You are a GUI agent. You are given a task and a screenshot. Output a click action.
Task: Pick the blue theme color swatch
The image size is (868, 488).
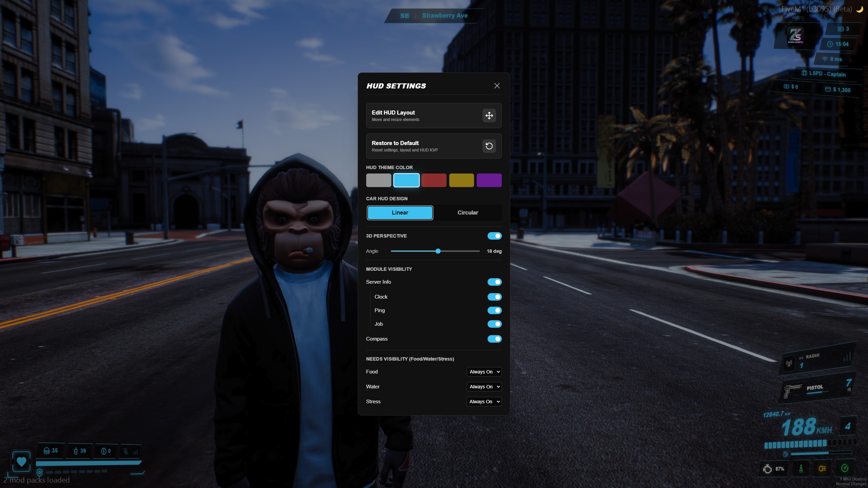click(x=406, y=180)
